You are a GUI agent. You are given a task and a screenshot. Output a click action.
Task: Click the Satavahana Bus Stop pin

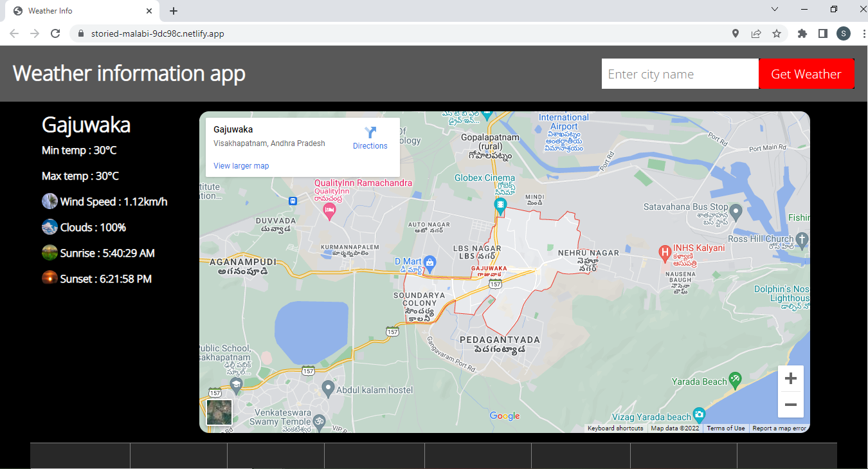point(736,211)
